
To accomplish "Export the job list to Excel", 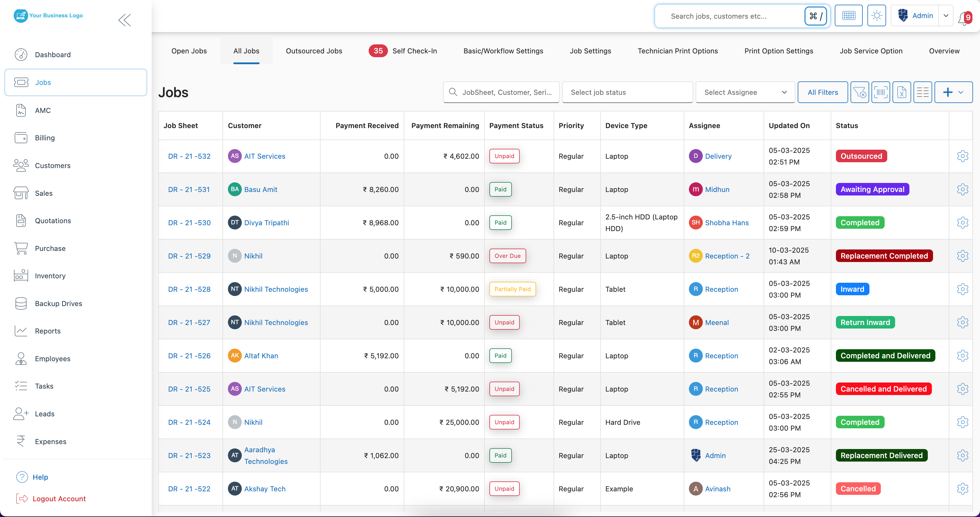I will (902, 92).
